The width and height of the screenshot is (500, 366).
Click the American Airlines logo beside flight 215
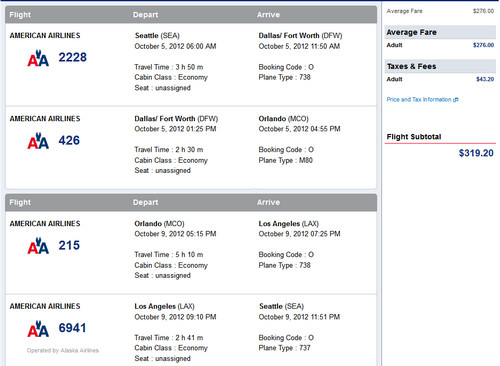pos(38,246)
